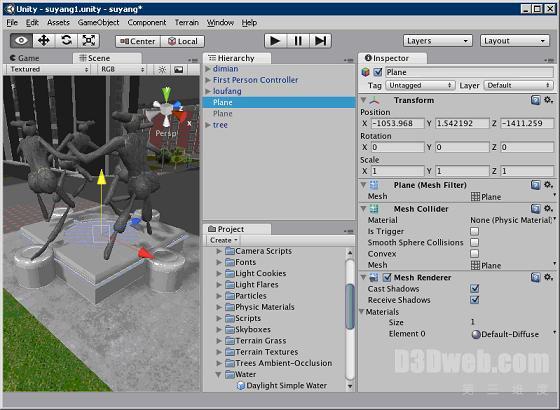Click the Step frame button
The width and height of the screenshot is (560, 410).
click(x=320, y=41)
